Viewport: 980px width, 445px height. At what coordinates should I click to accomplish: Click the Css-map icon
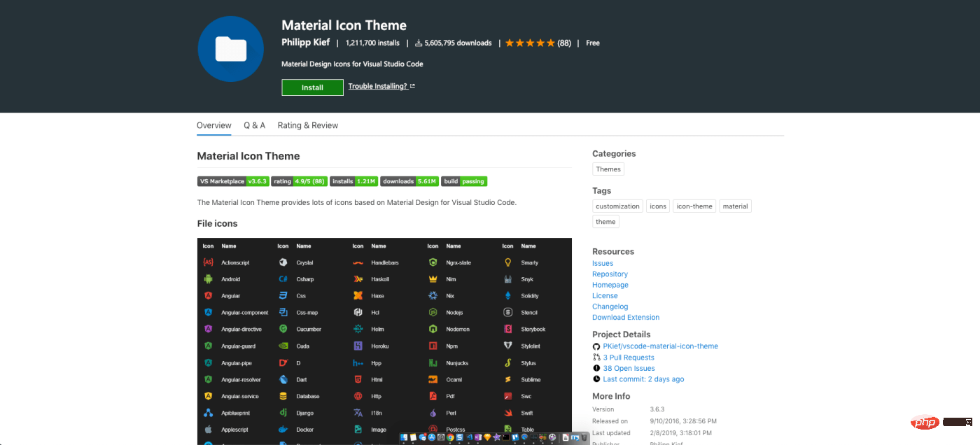pyautogui.click(x=283, y=312)
